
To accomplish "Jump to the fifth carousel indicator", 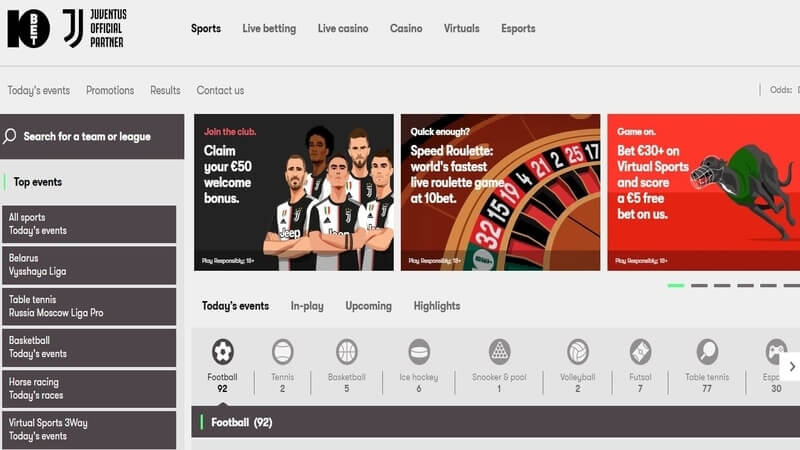I will click(768, 286).
